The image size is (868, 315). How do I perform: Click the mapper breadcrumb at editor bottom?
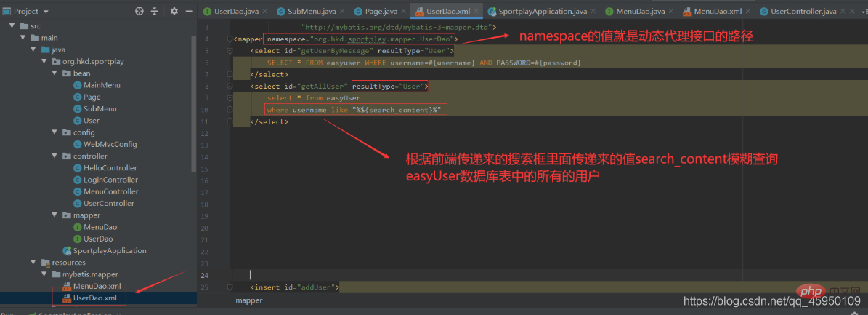click(249, 300)
